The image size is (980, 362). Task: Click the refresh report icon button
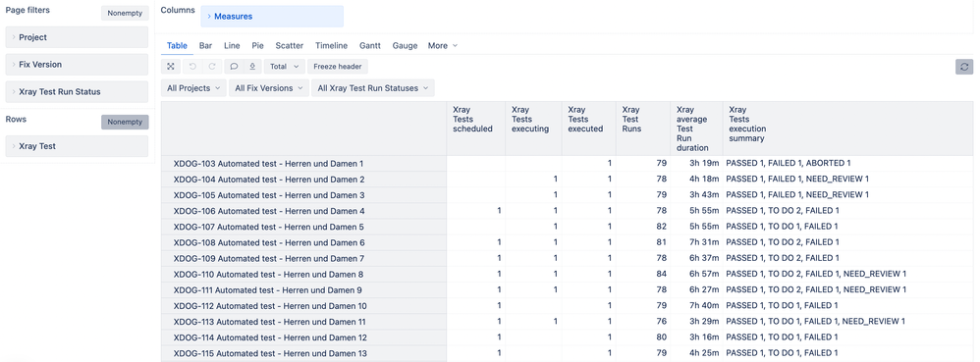click(x=964, y=67)
